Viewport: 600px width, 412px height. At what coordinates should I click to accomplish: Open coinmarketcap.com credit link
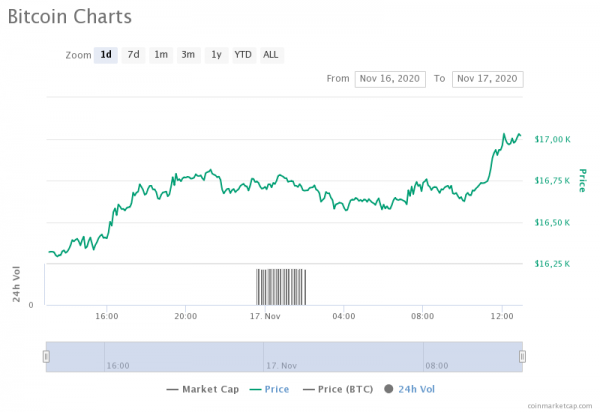pyautogui.click(x=560, y=406)
